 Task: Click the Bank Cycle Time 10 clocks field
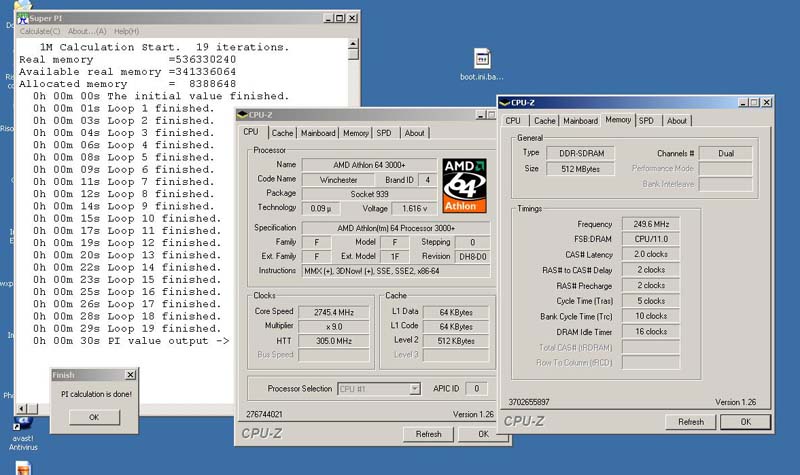(651, 316)
